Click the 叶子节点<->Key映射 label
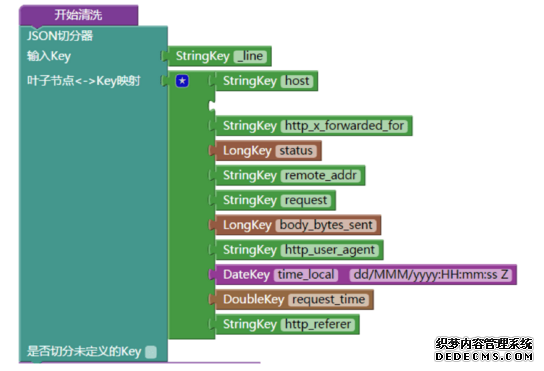The image size is (544, 371). (84, 81)
